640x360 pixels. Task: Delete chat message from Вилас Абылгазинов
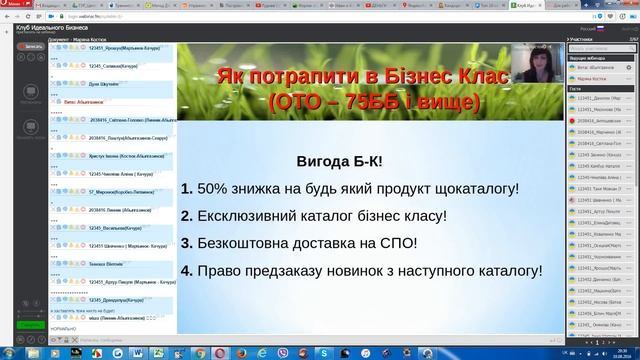click(x=53, y=102)
